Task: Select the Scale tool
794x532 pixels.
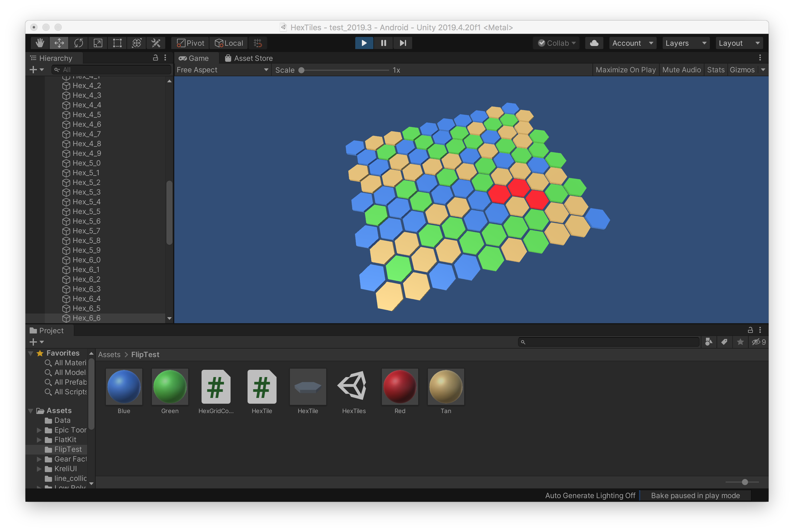Action: tap(98, 43)
